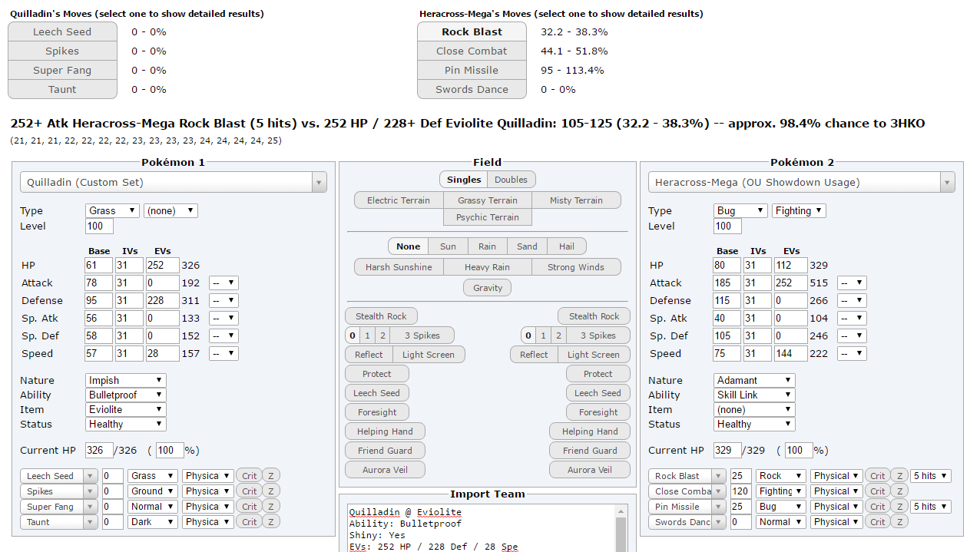Open the Eviolite item dropdown
980x552 pixels.
126,409
